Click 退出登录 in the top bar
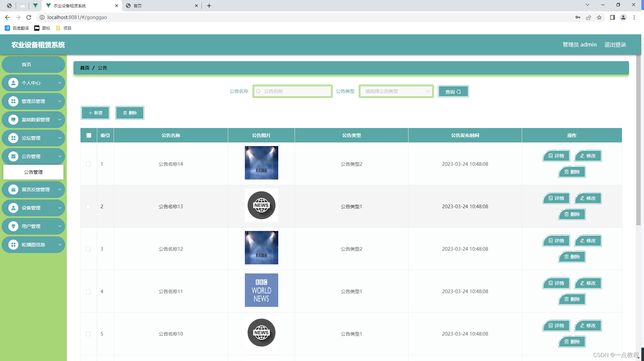This screenshot has height=361, width=644. click(x=615, y=44)
